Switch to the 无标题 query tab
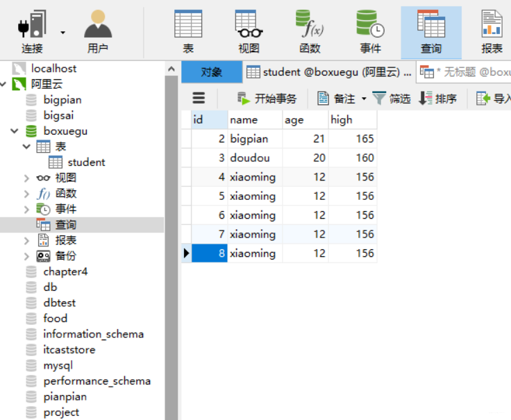 click(x=464, y=72)
